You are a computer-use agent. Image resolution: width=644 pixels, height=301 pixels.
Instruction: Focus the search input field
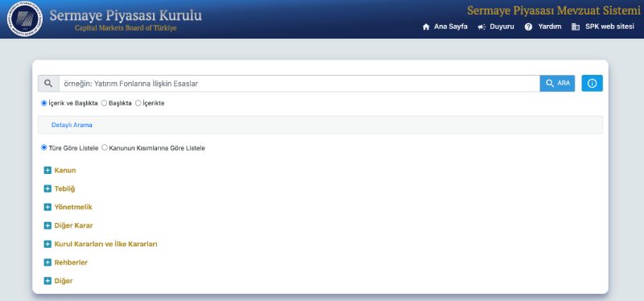click(299, 84)
